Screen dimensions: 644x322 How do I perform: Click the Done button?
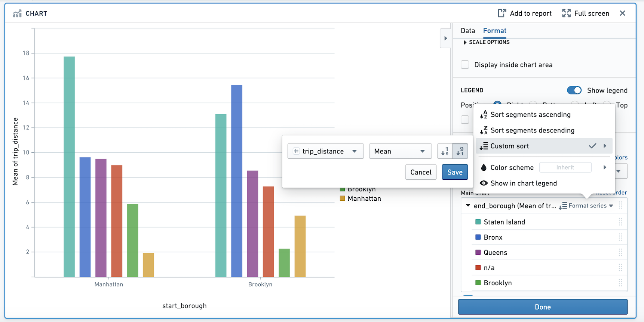(x=543, y=307)
